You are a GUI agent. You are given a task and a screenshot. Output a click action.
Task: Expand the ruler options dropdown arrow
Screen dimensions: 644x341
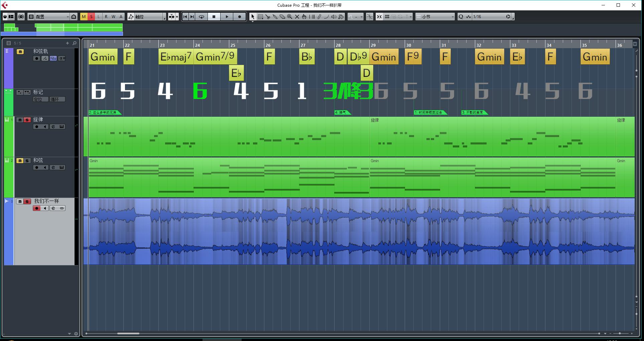(x=635, y=44)
